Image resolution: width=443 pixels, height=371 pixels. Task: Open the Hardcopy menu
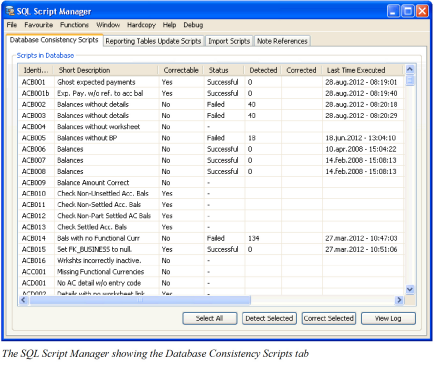pos(141,25)
